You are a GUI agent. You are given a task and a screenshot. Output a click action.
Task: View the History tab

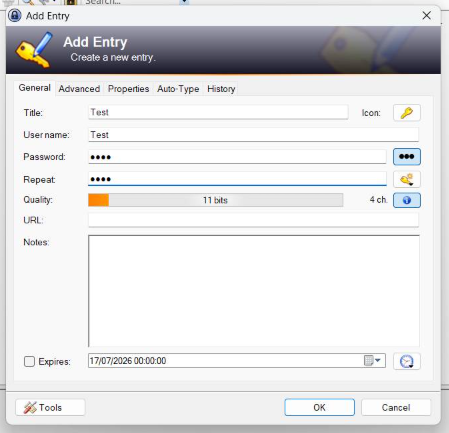221,89
